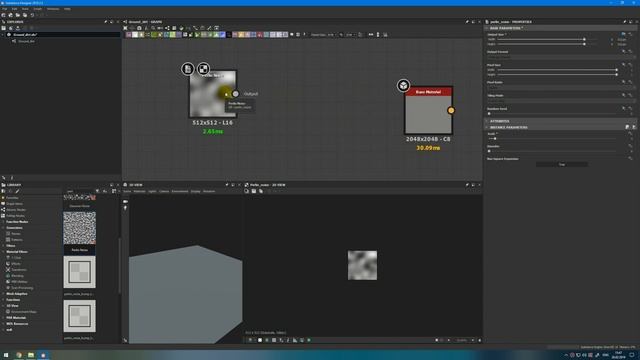Expand the Attributes section

click(487, 121)
